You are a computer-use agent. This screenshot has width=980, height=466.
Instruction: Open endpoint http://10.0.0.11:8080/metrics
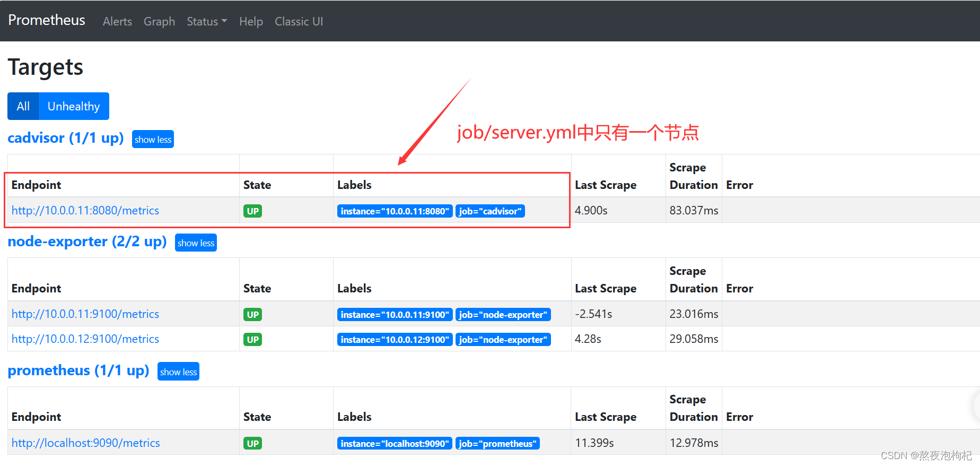click(85, 210)
